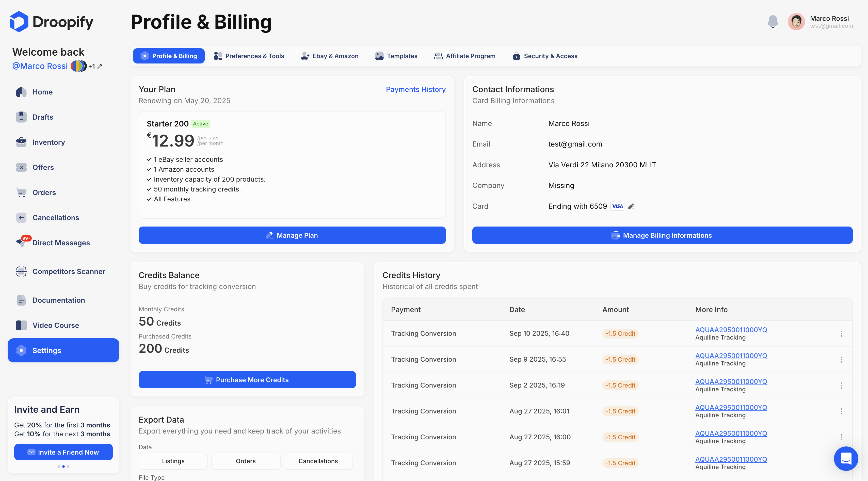868x481 pixels.
Task: Click the Documentation page icon
Action: point(21,300)
